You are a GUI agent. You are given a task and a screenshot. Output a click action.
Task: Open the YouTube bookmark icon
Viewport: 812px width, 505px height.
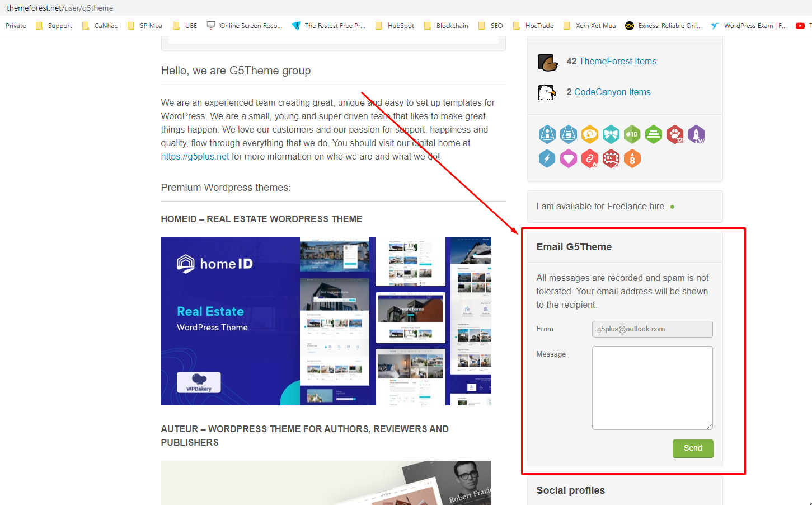click(x=800, y=26)
